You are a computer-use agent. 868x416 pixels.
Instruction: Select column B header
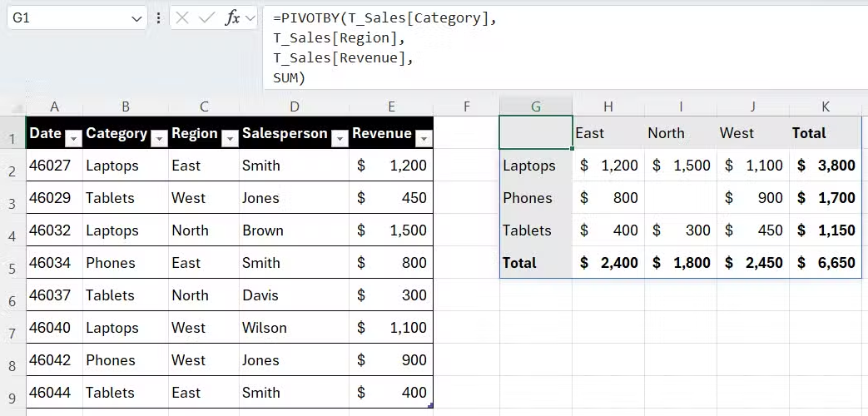pyautogui.click(x=126, y=106)
